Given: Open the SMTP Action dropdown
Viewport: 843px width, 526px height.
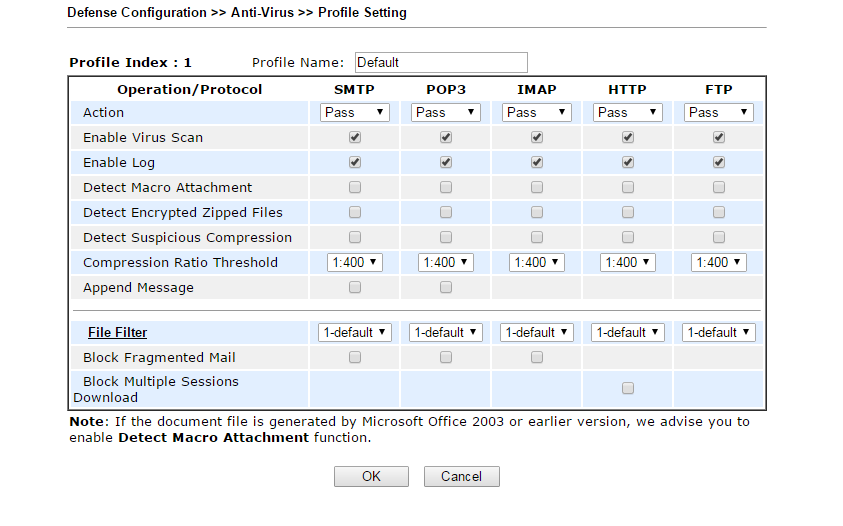Looking at the screenshot, I should [x=355, y=112].
